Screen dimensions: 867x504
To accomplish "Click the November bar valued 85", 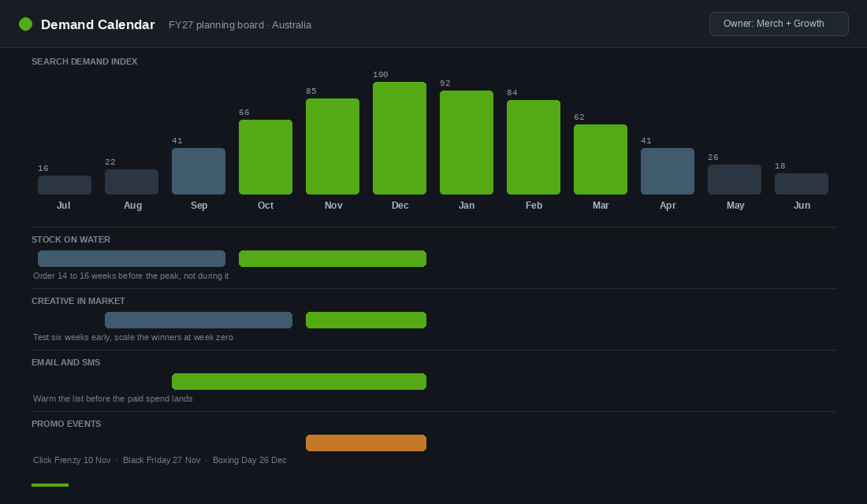I will click(x=333, y=146).
